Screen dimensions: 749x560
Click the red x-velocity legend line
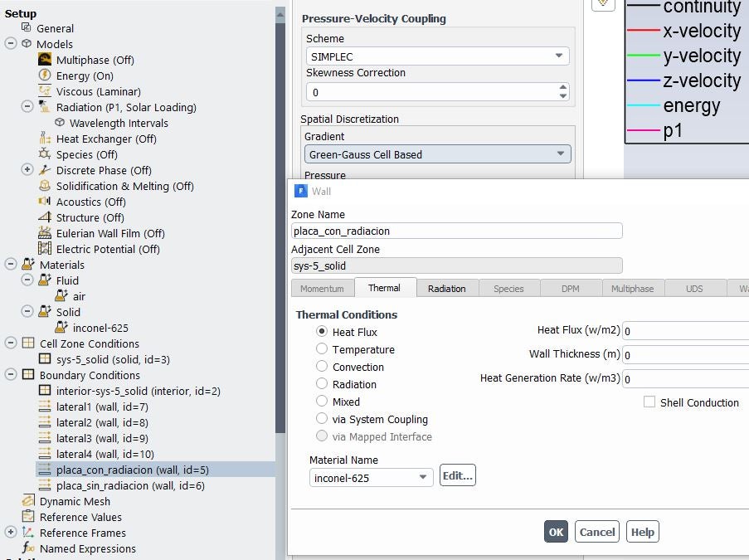pos(642,32)
